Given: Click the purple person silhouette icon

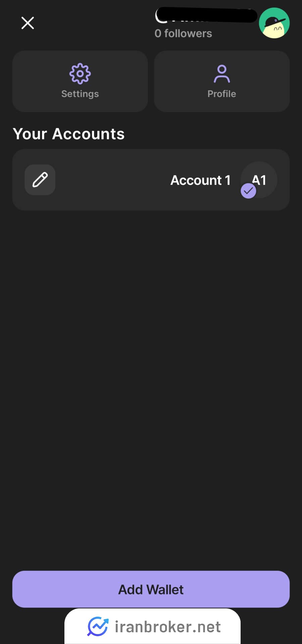Looking at the screenshot, I should (222, 74).
